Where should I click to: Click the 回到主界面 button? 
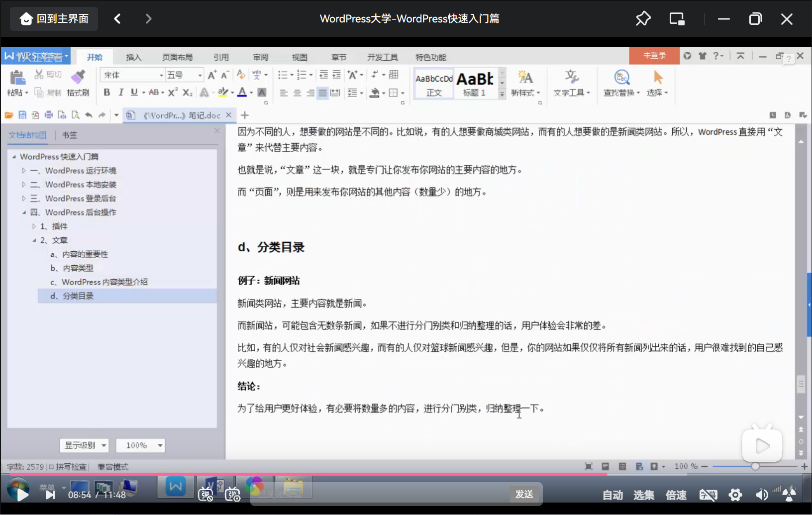coord(54,19)
